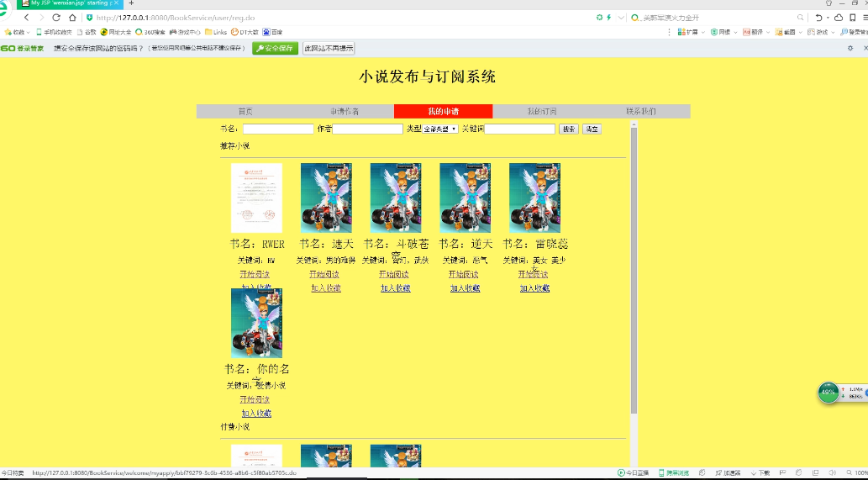Click 开始阅读 under book 你的名字

[255, 400]
